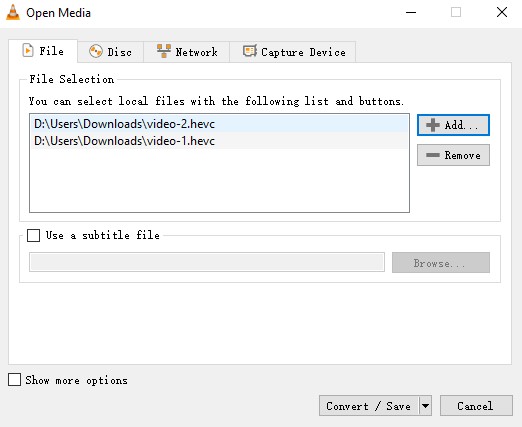
Task: Minimize the Open Media window
Action: (411, 13)
